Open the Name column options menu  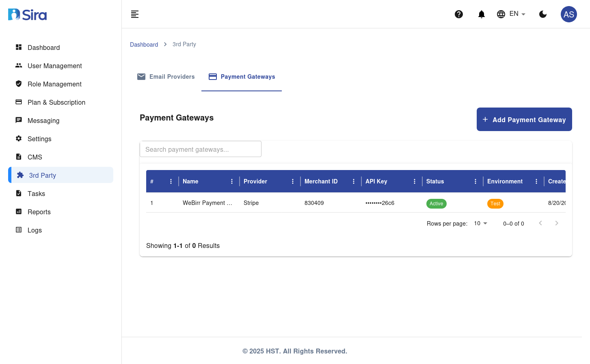tap(232, 181)
